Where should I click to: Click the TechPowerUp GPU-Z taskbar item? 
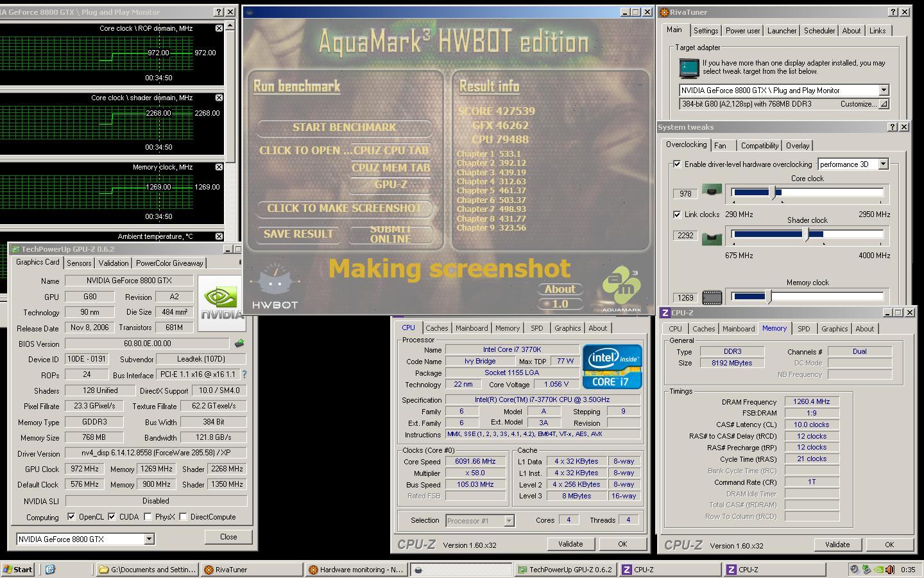pyautogui.click(x=565, y=570)
